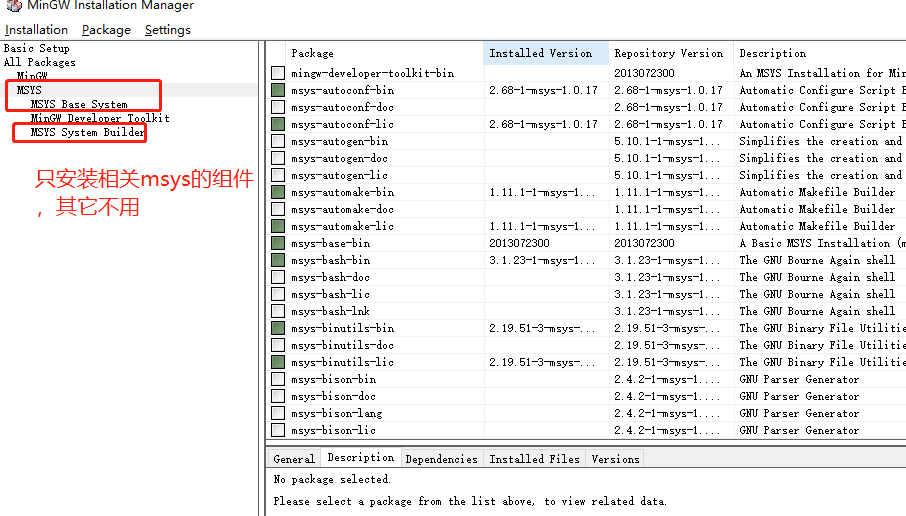Toggle checkbox for msys-bison-bin
The width and height of the screenshot is (906, 516).
pyautogui.click(x=278, y=379)
